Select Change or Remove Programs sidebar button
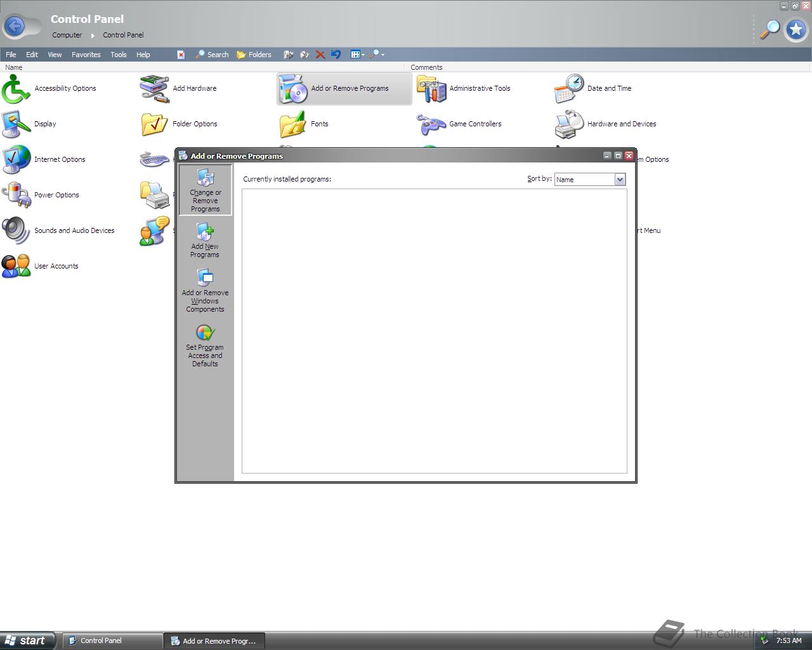This screenshot has width=812, height=650. (x=205, y=190)
